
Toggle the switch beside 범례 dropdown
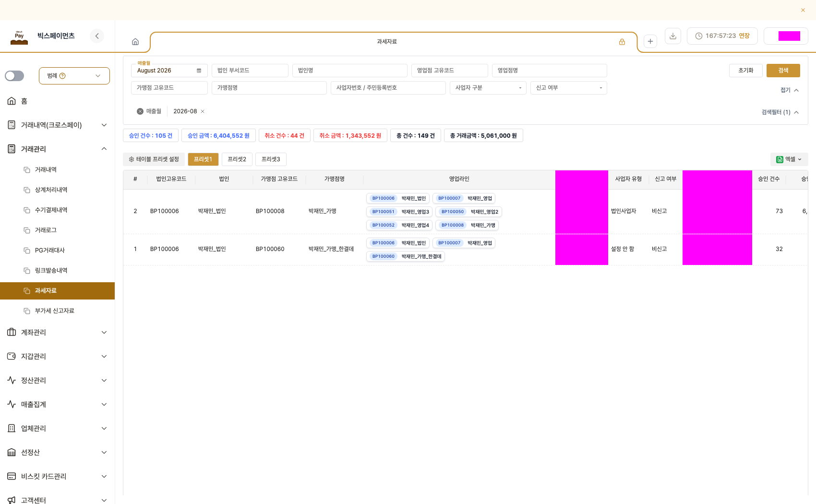pos(14,76)
